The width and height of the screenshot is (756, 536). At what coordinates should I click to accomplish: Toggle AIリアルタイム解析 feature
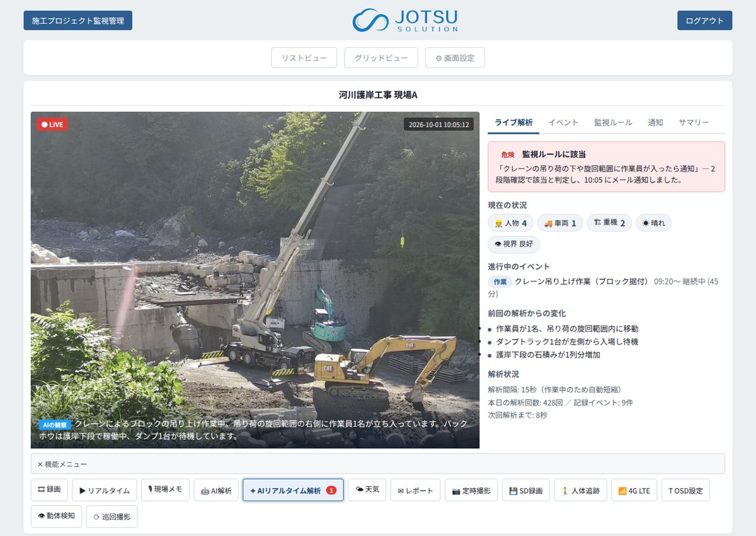293,490
